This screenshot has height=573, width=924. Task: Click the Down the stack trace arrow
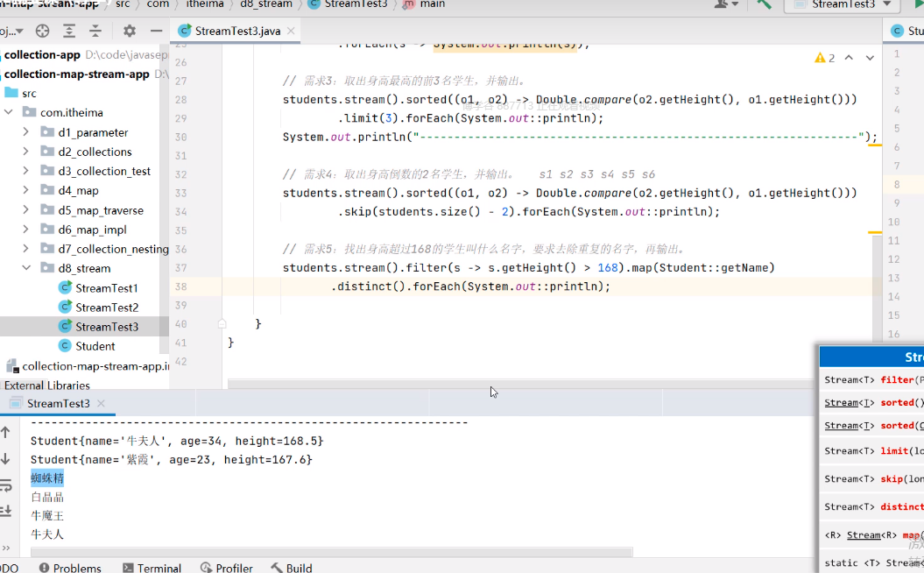tap(6, 458)
